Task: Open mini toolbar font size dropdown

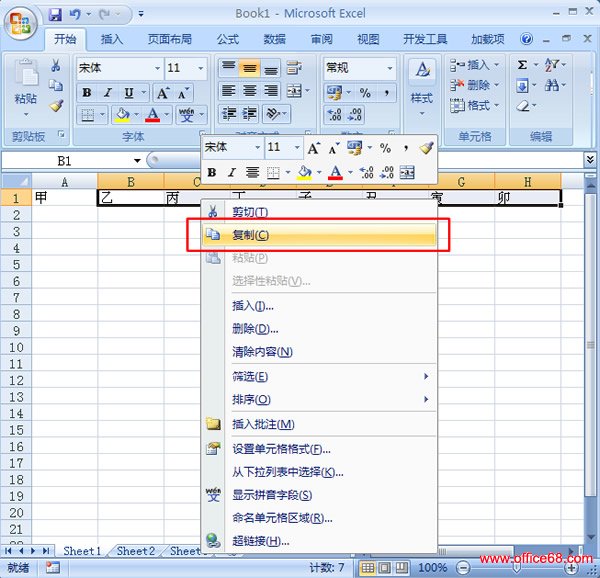Action: click(x=297, y=147)
